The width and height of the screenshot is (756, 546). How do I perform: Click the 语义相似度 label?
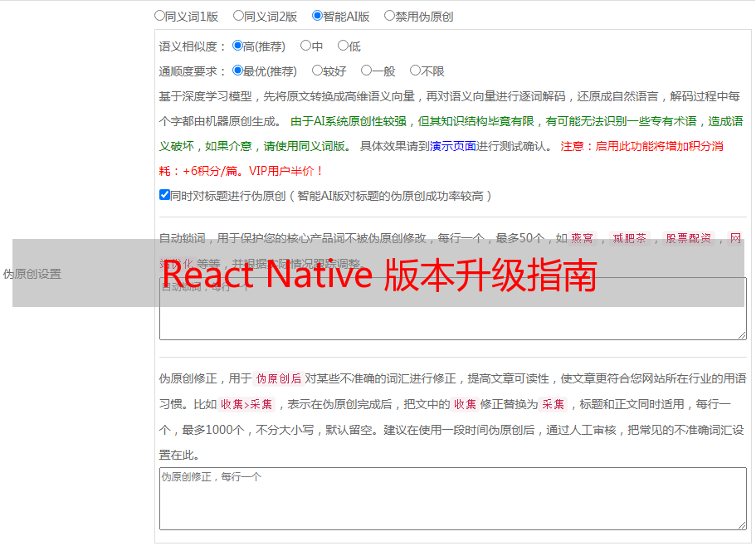(193, 46)
